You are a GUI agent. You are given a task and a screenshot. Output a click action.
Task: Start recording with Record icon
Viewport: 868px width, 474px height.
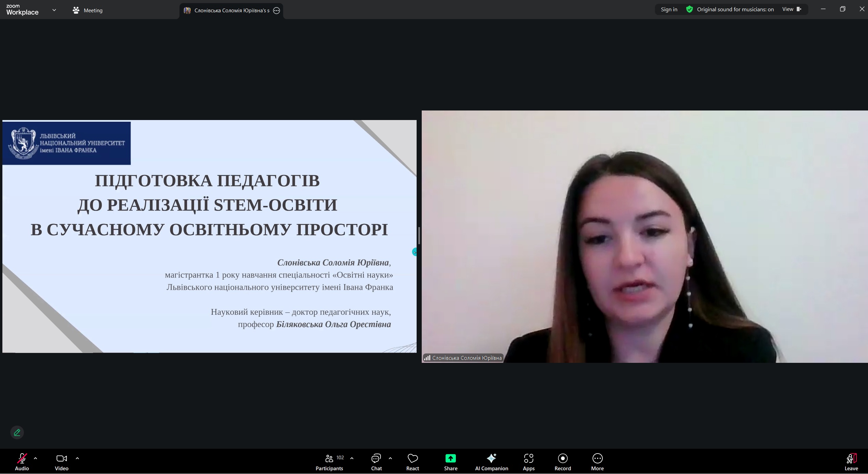click(563, 459)
